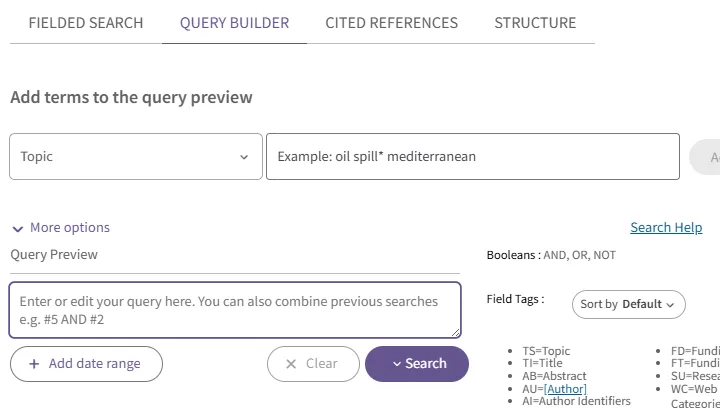Click the Add button beside the term field
The height and width of the screenshot is (408, 720).
pyautogui.click(x=706, y=157)
